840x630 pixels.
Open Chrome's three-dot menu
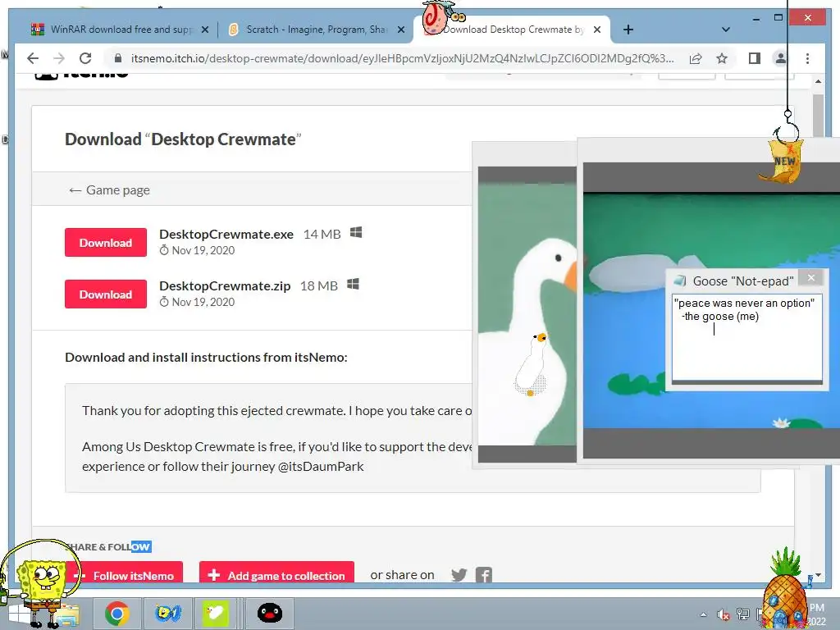(807, 58)
